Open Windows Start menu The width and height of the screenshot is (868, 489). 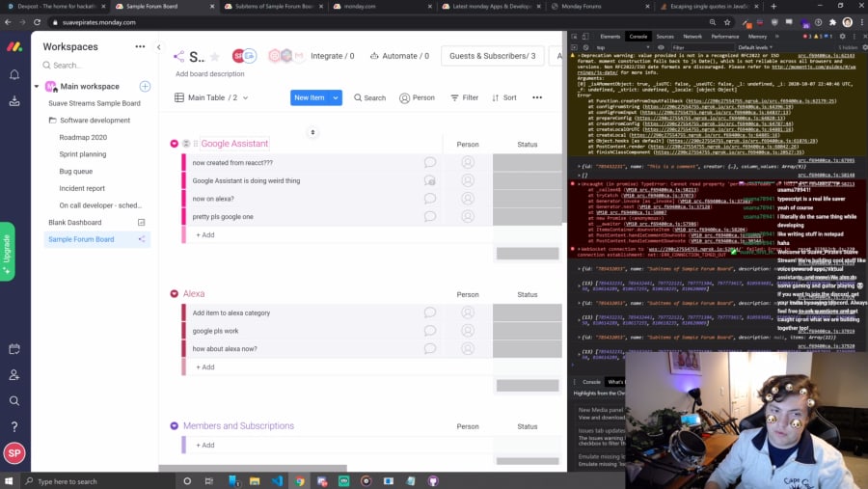pyautogui.click(x=9, y=481)
